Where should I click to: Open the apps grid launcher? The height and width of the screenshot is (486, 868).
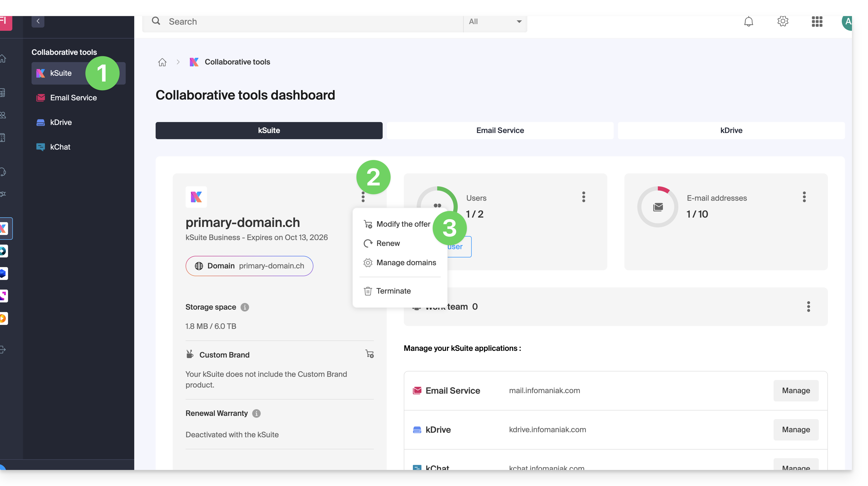(817, 22)
